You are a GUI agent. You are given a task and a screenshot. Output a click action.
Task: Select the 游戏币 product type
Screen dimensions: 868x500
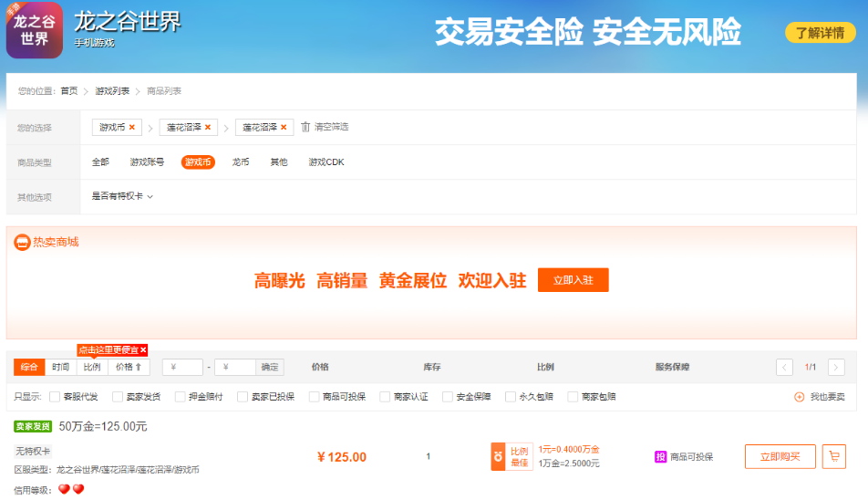[x=198, y=162]
